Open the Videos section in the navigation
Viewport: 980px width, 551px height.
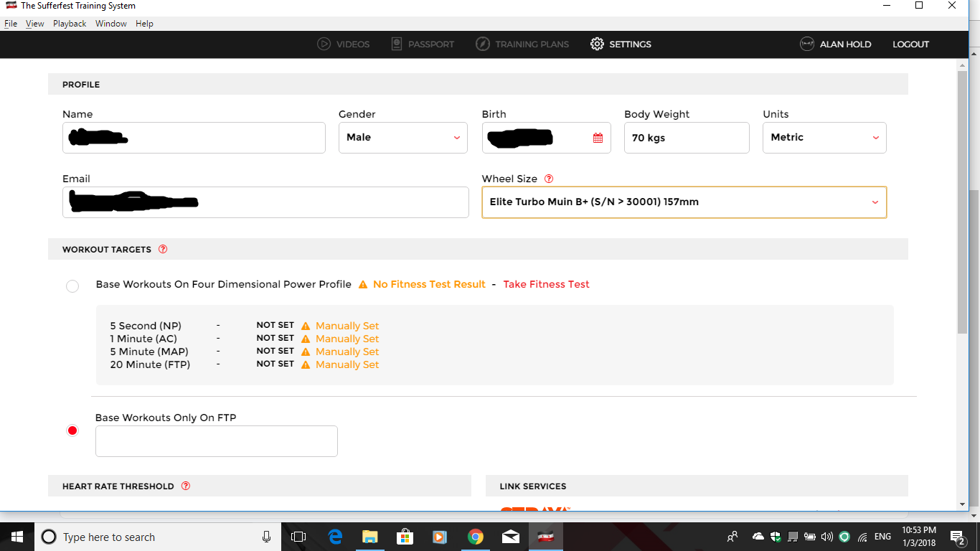click(x=344, y=44)
